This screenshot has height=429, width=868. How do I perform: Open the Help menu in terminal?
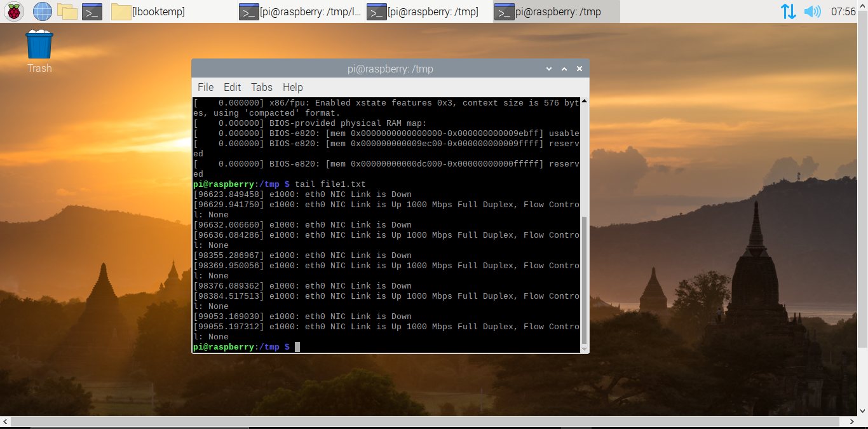(x=292, y=87)
